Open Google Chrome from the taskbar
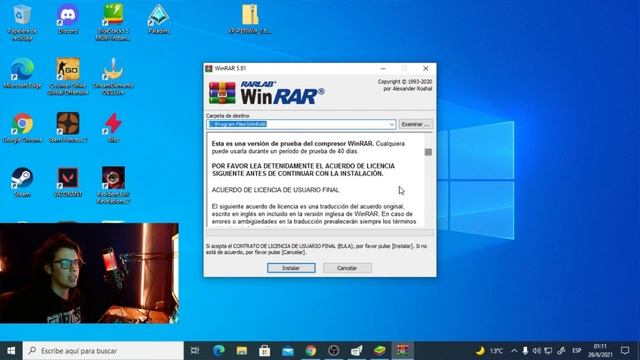The image size is (640, 360). pyautogui.click(x=311, y=351)
